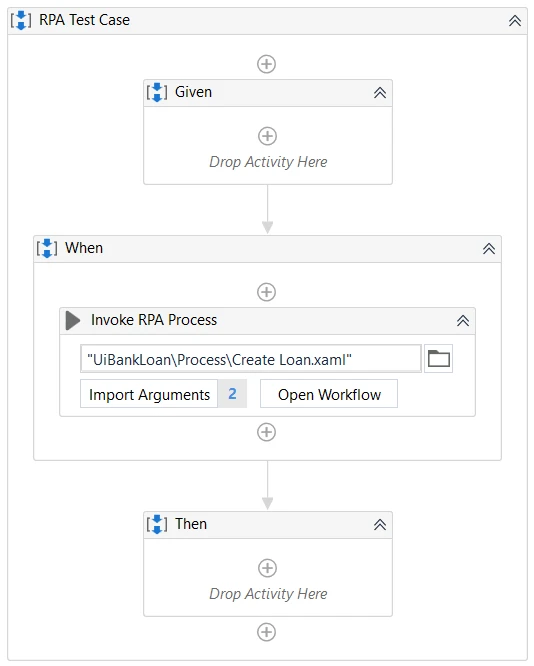Click the When sequence icon

click(x=47, y=248)
